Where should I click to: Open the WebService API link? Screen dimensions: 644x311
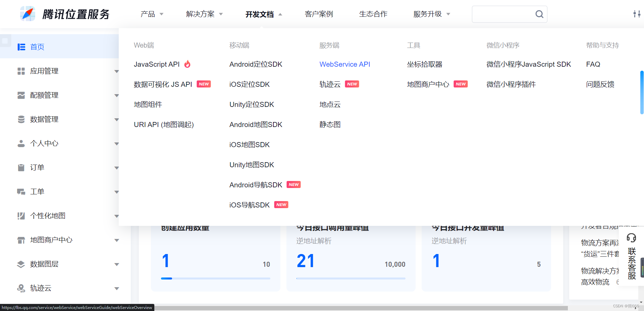coord(345,64)
